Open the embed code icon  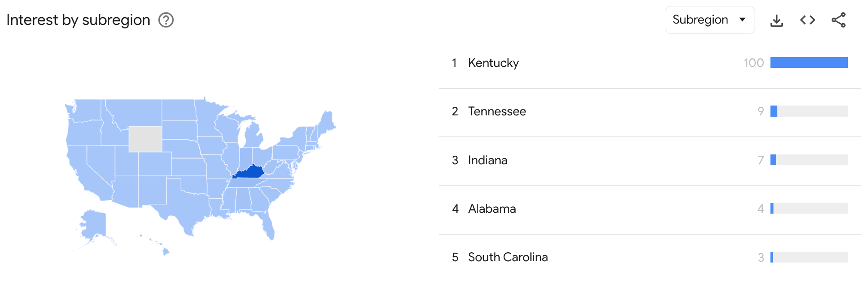[x=807, y=20]
